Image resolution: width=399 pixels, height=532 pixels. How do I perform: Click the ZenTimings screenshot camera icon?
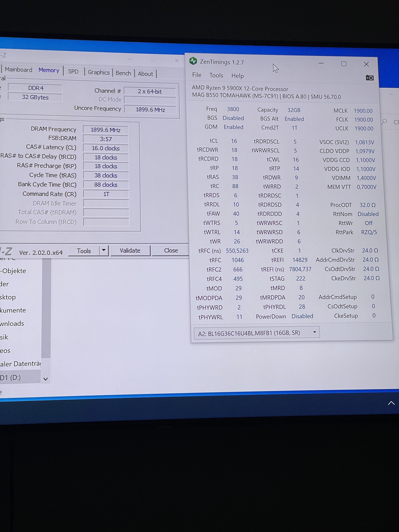click(x=370, y=78)
